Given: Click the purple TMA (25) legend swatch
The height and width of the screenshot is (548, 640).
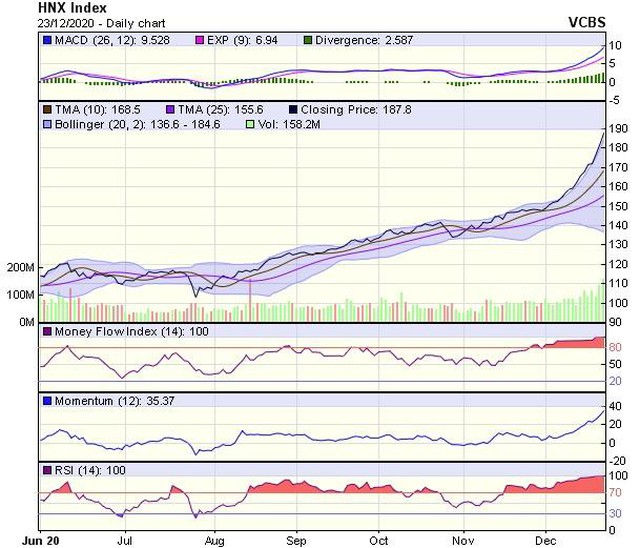Looking at the screenshot, I should [170, 109].
